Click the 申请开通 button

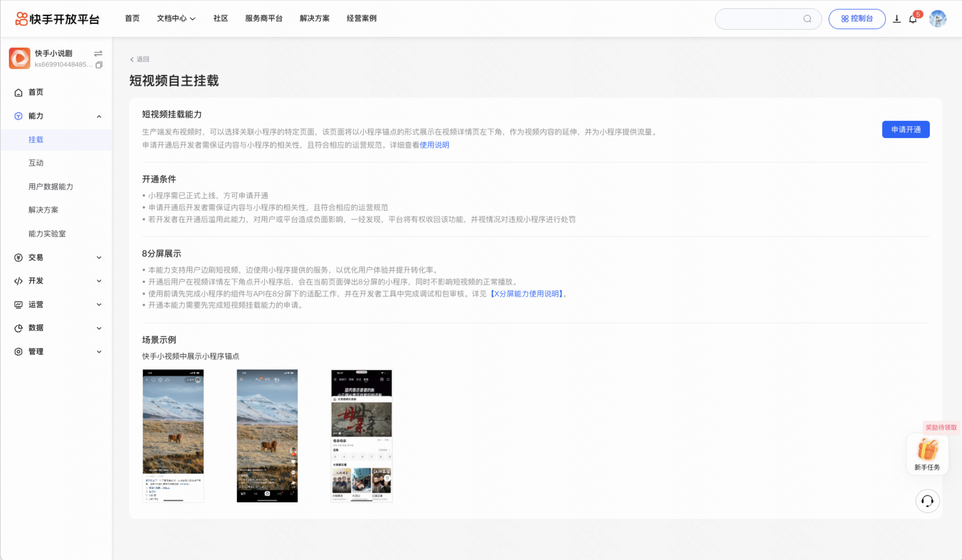[x=905, y=129]
